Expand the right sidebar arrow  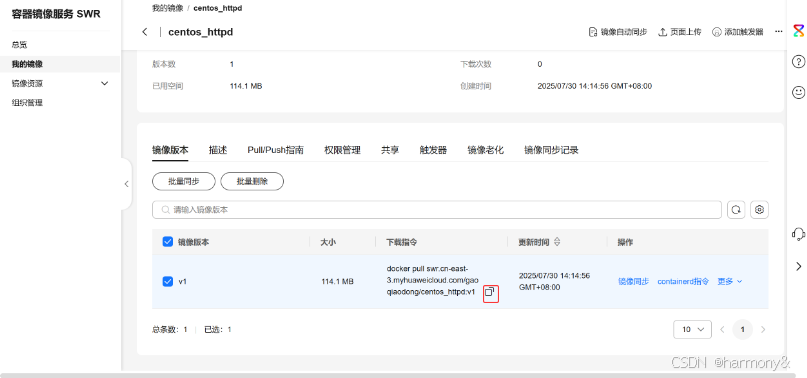click(x=798, y=266)
